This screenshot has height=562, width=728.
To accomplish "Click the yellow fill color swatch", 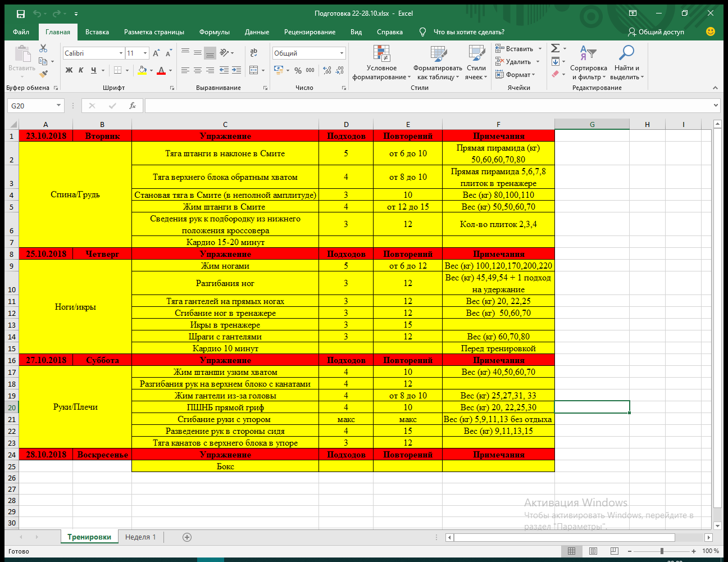I will (x=142, y=70).
